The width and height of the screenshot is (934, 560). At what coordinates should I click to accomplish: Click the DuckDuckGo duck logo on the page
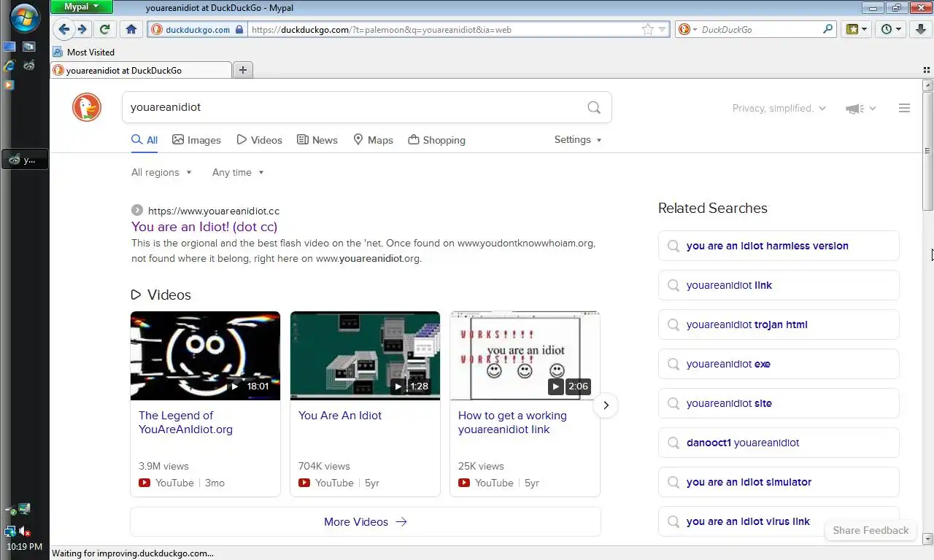[x=87, y=107]
